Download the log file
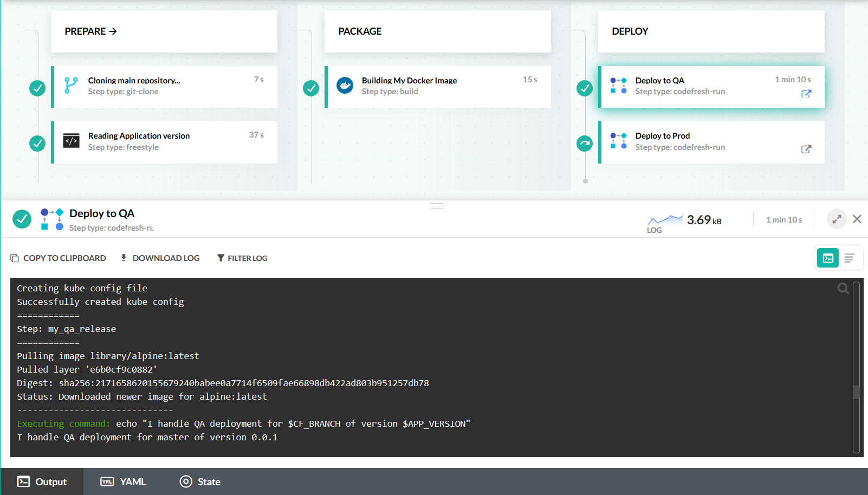This screenshot has width=868, height=495. [x=160, y=258]
